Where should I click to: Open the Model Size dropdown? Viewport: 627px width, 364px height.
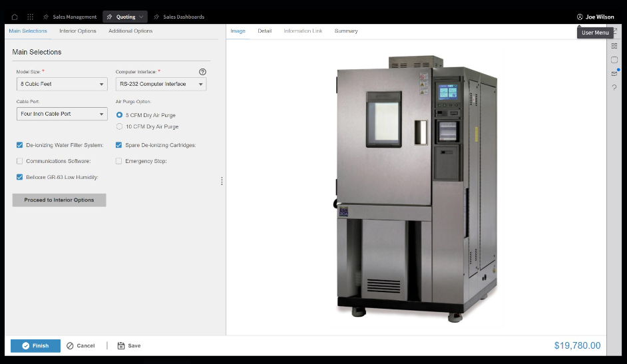tap(62, 84)
